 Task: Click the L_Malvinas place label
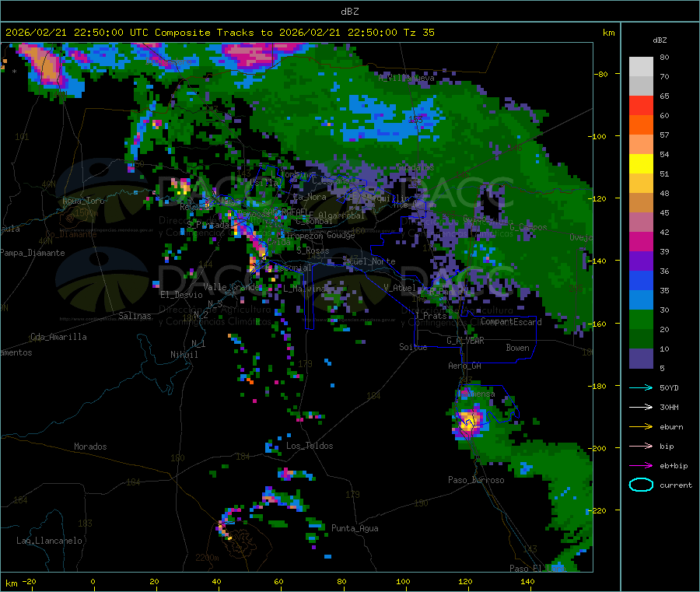[306, 289]
